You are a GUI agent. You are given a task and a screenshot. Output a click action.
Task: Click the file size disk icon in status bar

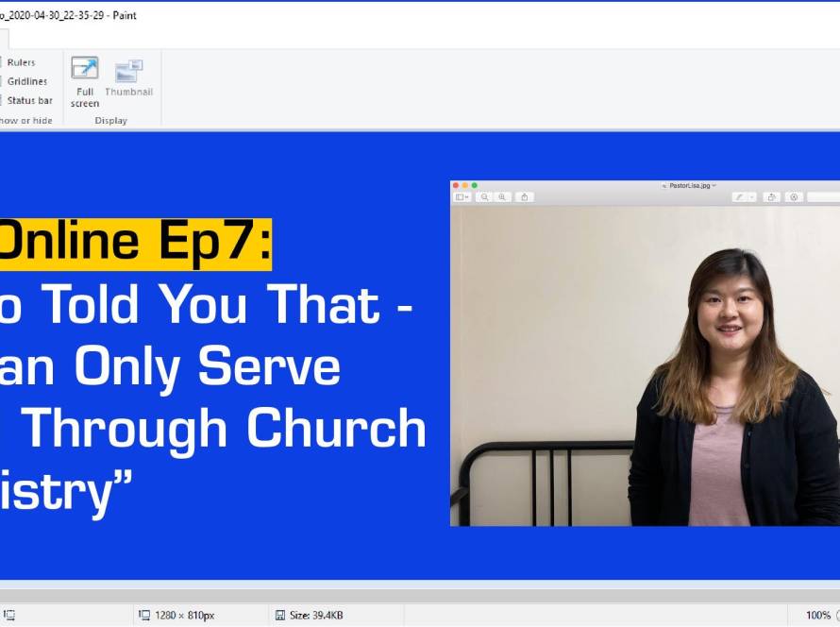click(x=280, y=615)
